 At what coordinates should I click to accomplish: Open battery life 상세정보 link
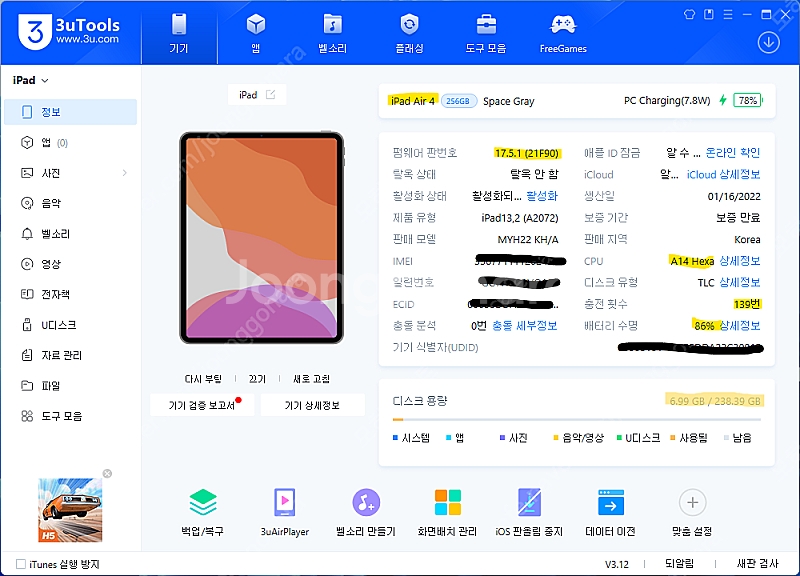click(740, 325)
